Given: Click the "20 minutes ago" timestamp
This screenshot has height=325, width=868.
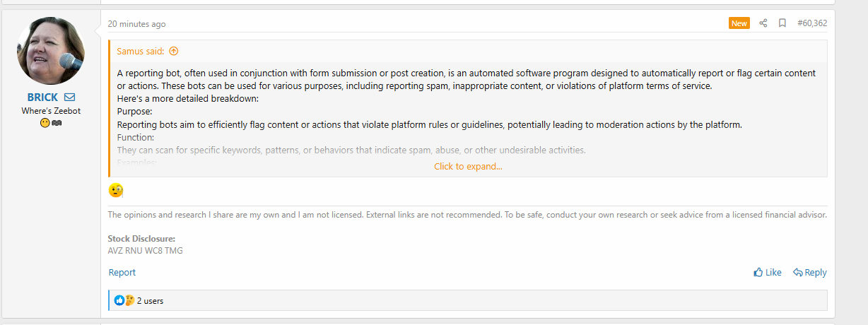Looking at the screenshot, I should 136,24.
